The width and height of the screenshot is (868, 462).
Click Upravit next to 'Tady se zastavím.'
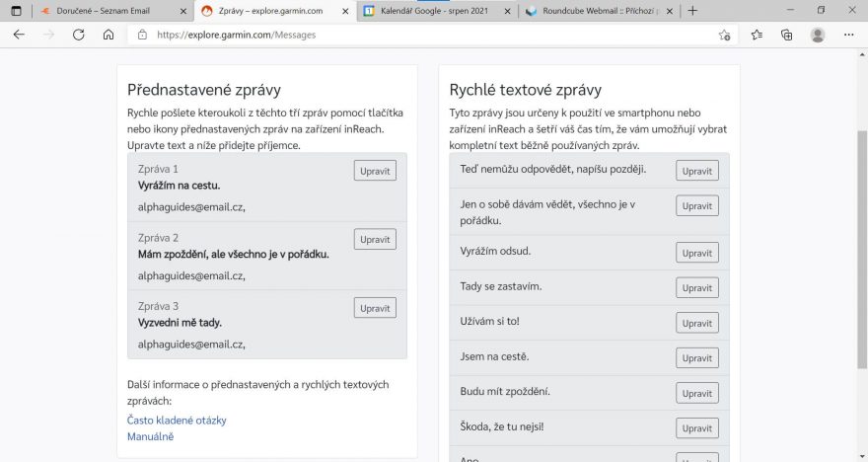(x=697, y=287)
